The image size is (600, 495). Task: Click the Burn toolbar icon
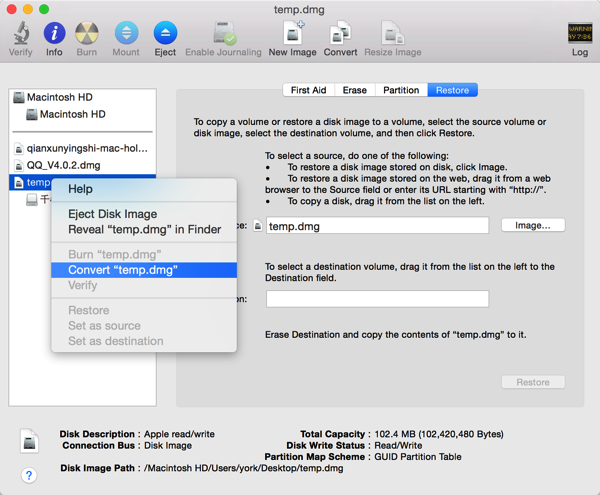(x=86, y=33)
